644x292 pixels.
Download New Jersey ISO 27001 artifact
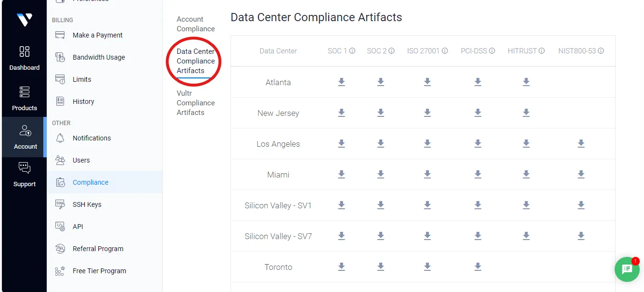427,113
